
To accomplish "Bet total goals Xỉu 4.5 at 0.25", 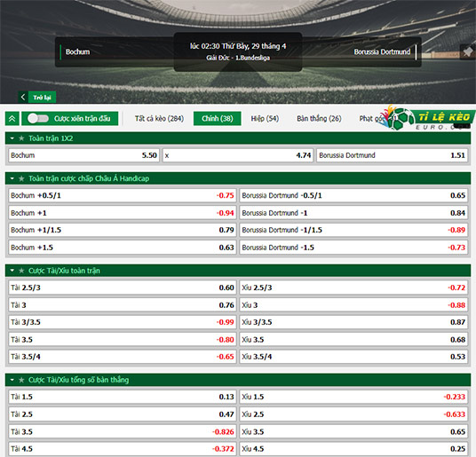I will click(353, 449).
